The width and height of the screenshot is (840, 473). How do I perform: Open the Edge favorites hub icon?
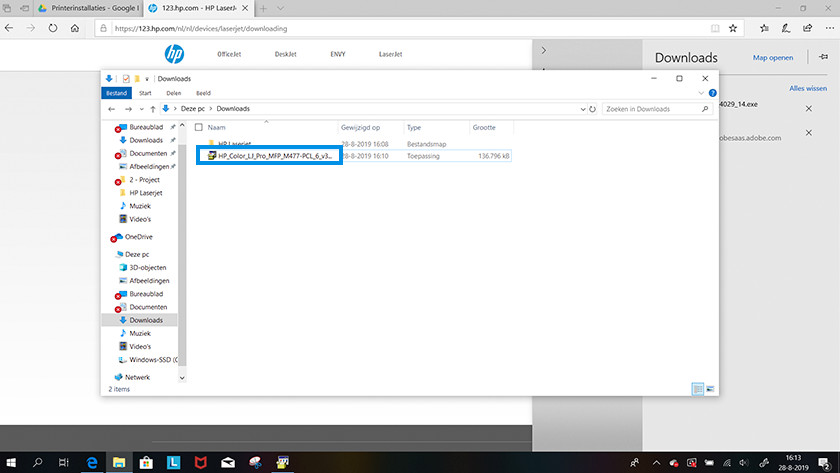(764, 28)
